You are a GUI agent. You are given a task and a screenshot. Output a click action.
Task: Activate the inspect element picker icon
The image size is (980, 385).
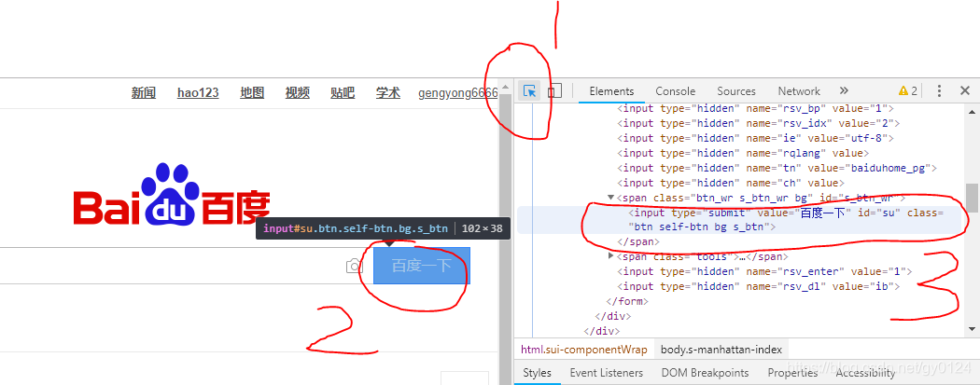coord(530,91)
